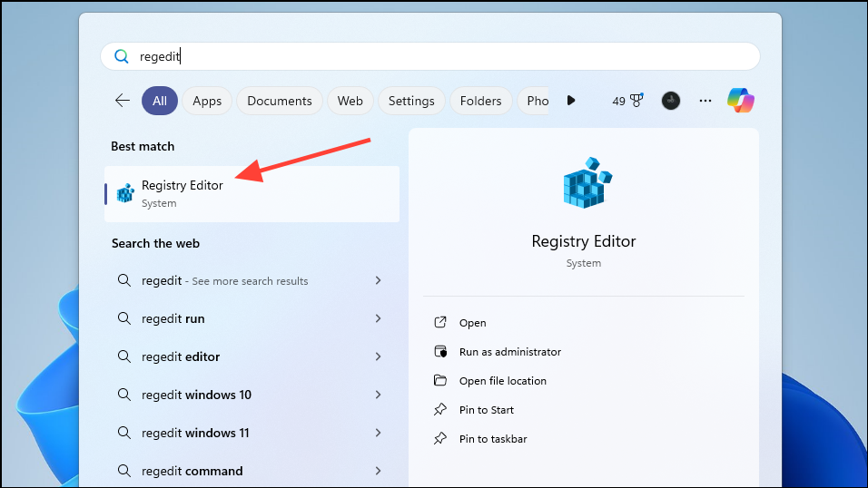Click the dark user profile avatar
This screenshot has width=868, height=488.
(671, 101)
